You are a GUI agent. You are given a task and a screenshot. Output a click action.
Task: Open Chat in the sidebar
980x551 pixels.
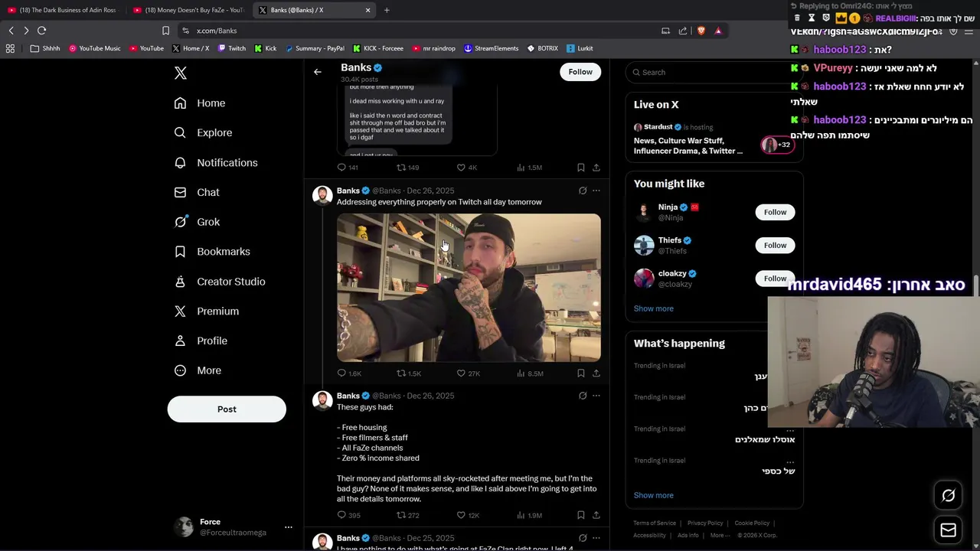(x=197, y=192)
